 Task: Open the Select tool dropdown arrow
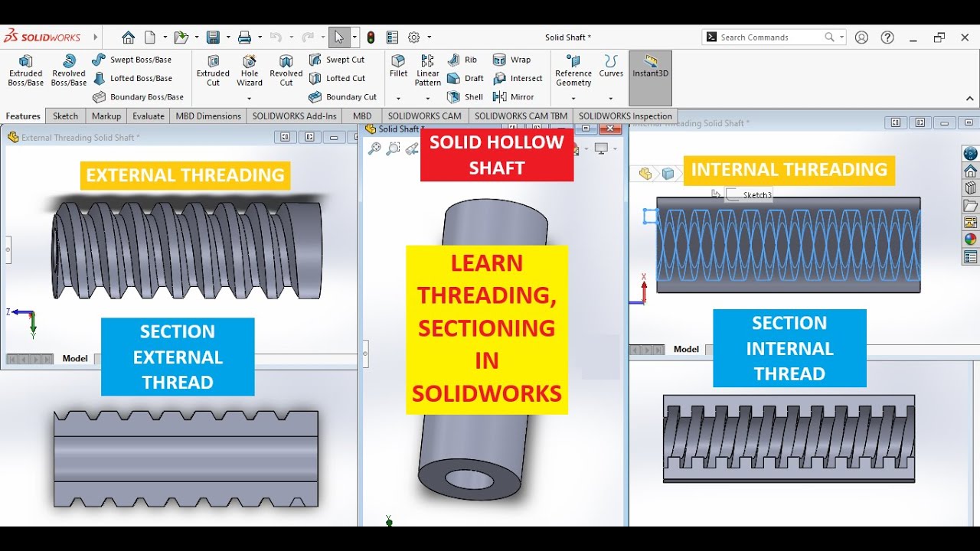354,37
